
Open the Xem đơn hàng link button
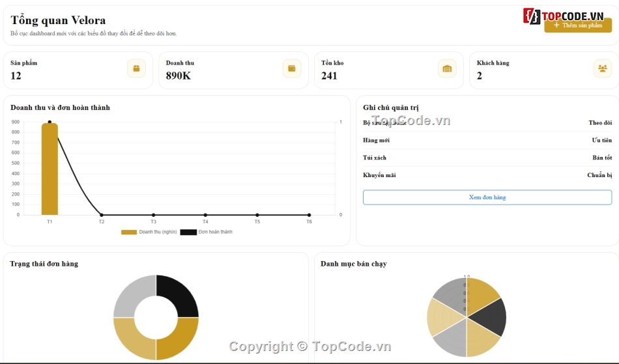[487, 197]
